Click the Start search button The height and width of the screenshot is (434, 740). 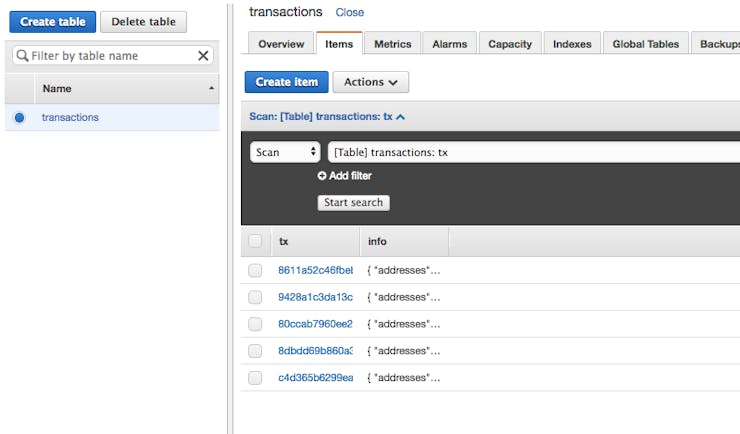pos(353,202)
